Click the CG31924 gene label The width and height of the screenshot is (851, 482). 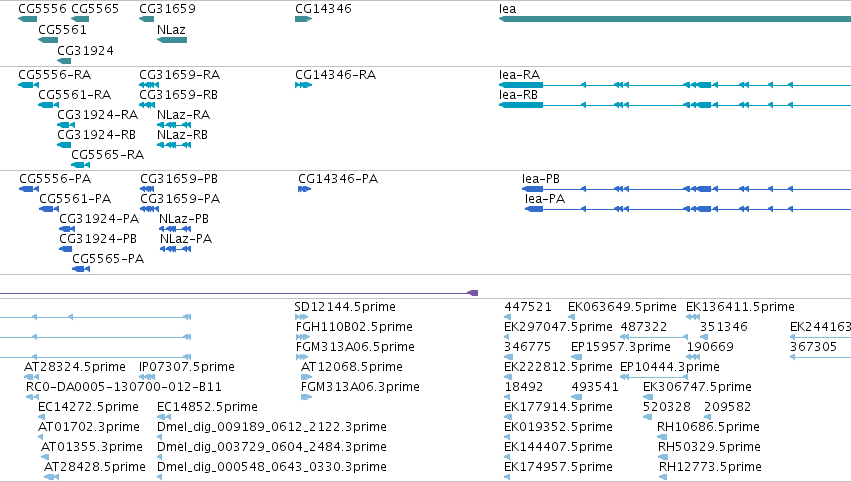click(86, 50)
